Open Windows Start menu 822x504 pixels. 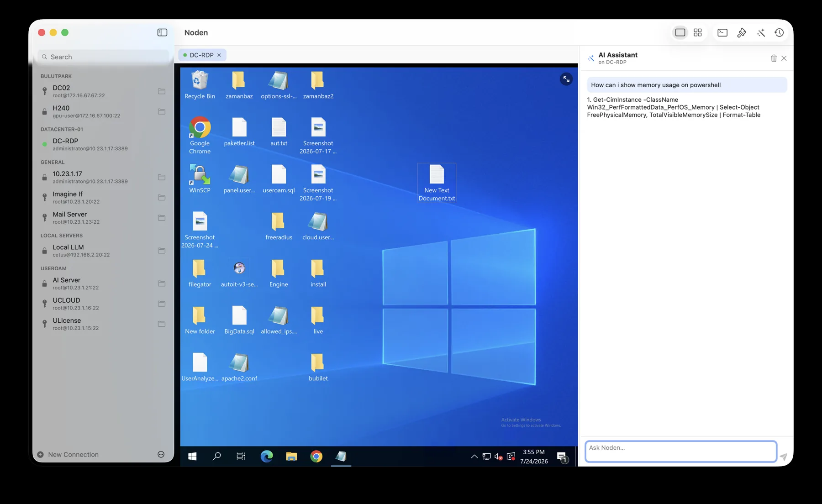pyautogui.click(x=192, y=456)
